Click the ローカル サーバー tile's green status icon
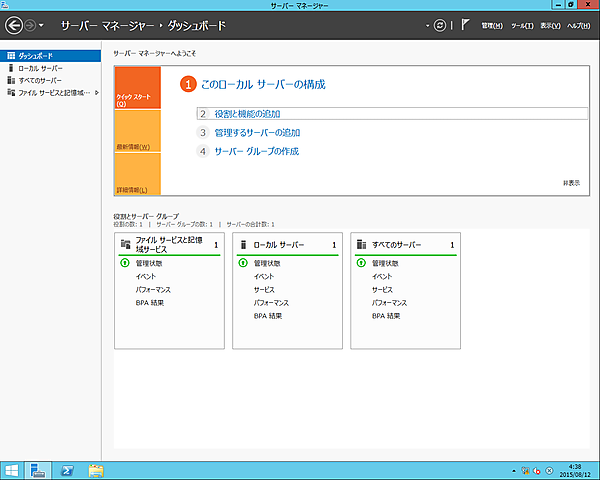The height and width of the screenshot is (480, 600). point(243,263)
